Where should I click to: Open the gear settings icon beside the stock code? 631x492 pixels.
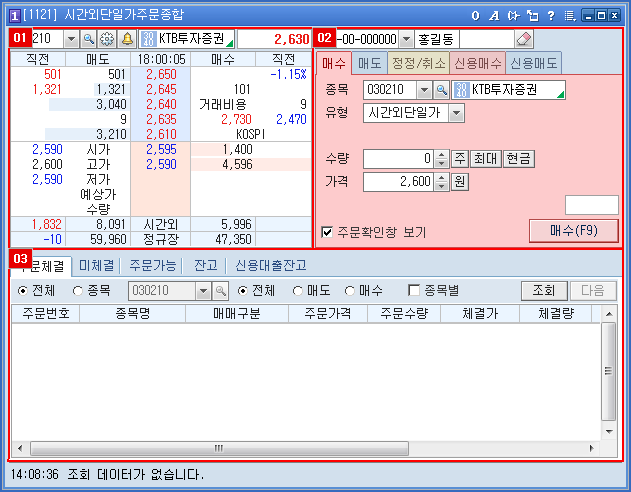click(107, 39)
